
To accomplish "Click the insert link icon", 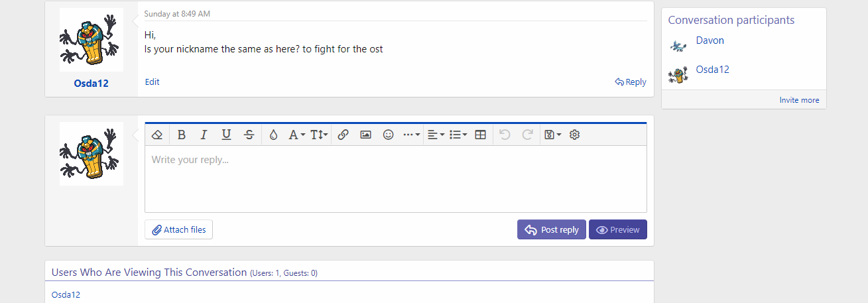I will (x=343, y=135).
